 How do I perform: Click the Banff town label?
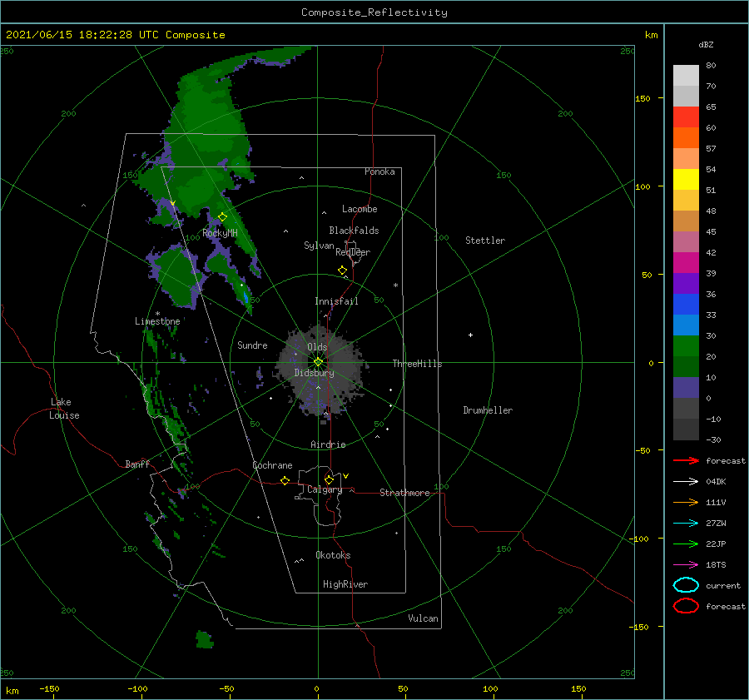(137, 464)
